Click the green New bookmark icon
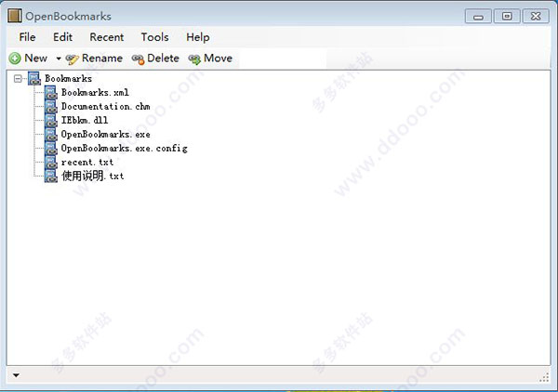558x392 pixels. [15, 59]
